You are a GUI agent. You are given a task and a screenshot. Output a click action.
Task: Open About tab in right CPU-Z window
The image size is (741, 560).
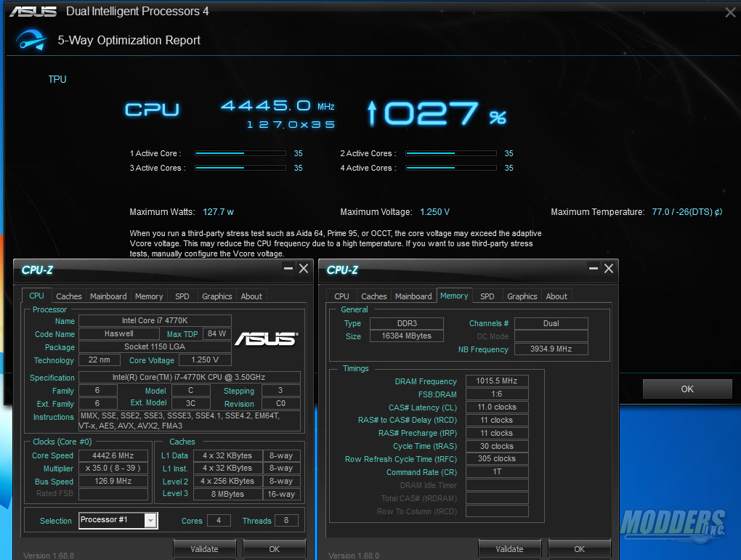[x=556, y=296]
